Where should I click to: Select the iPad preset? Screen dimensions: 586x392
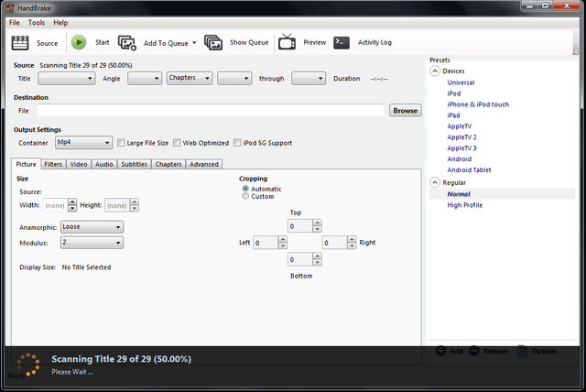454,115
